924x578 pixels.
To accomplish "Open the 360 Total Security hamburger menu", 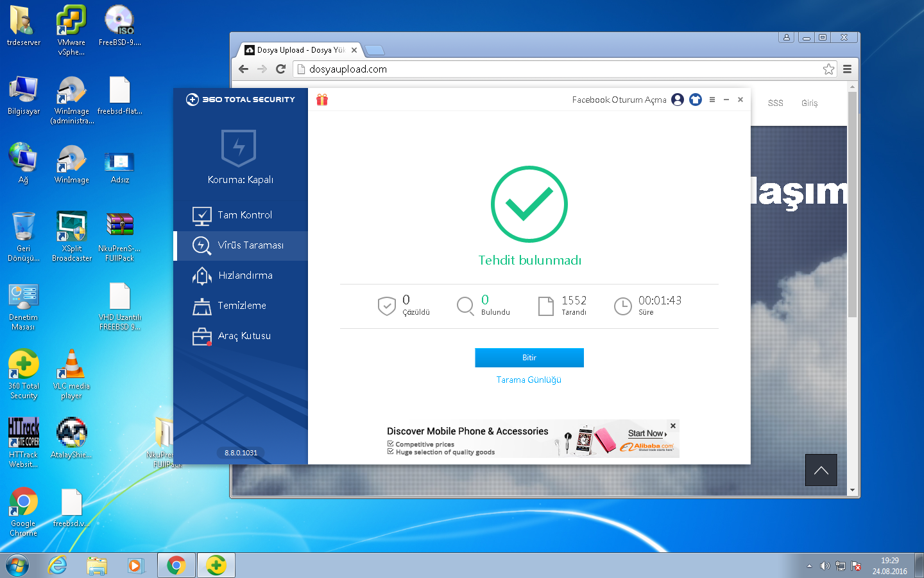I will point(712,100).
